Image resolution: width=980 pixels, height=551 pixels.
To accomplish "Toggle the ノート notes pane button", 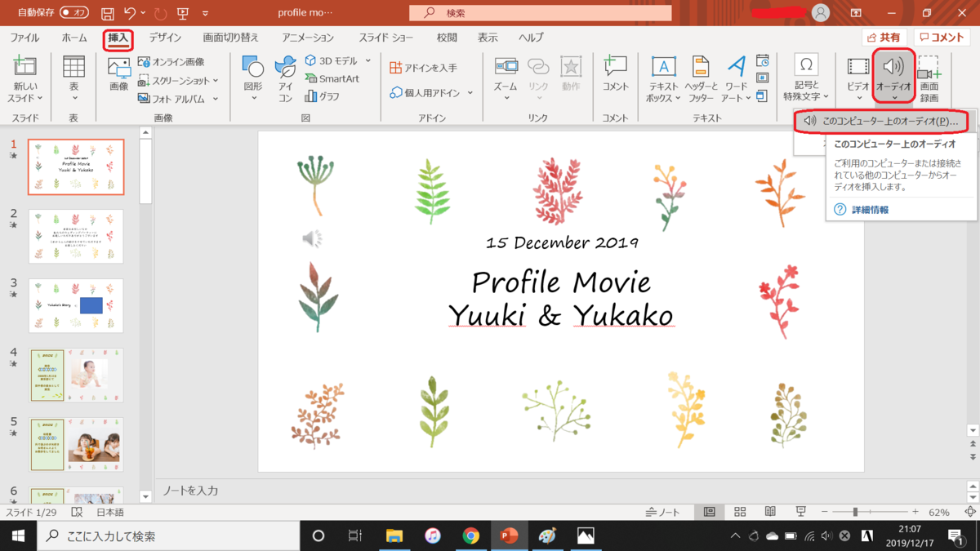I will click(662, 512).
